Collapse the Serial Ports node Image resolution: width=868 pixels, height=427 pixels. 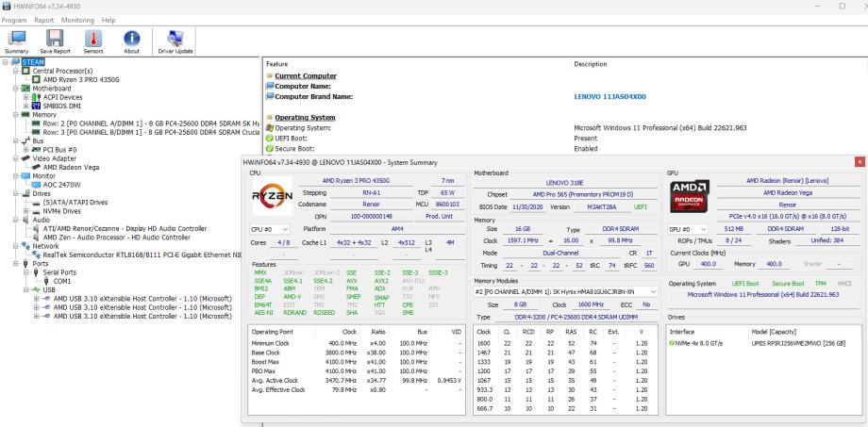pos(26,272)
